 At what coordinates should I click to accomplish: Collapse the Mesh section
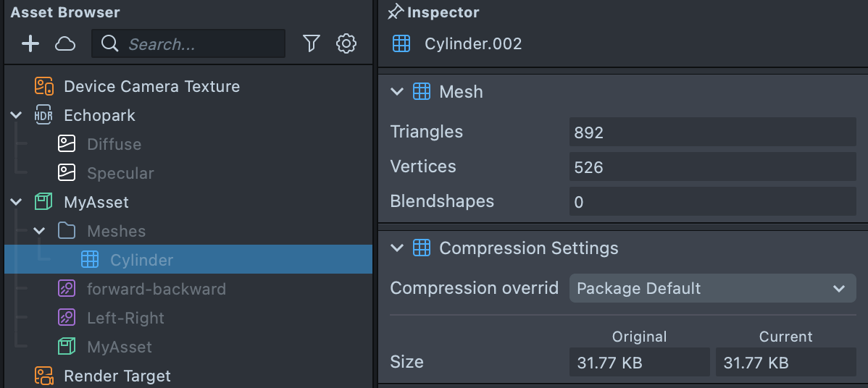click(396, 92)
